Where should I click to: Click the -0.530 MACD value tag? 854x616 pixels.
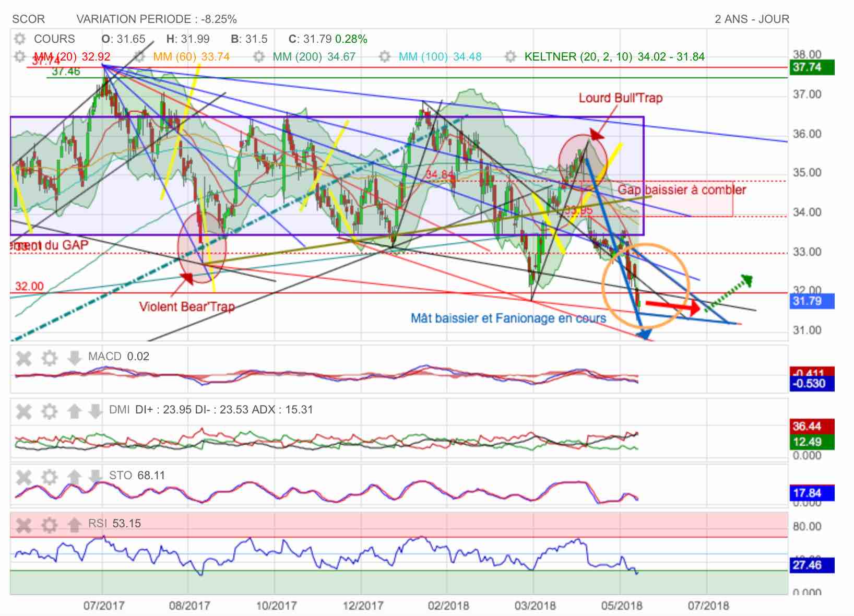click(x=812, y=384)
